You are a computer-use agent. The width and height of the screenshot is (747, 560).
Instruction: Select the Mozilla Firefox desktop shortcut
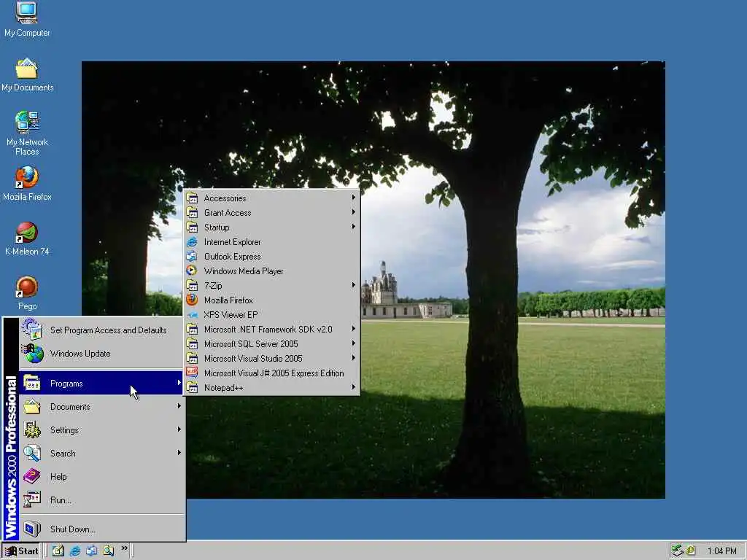click(27, 183)
